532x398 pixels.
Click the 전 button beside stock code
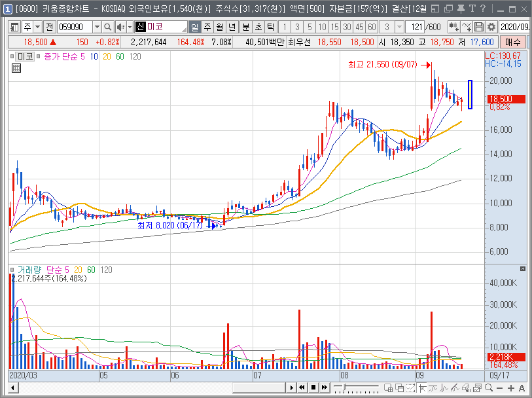point(50,27)
